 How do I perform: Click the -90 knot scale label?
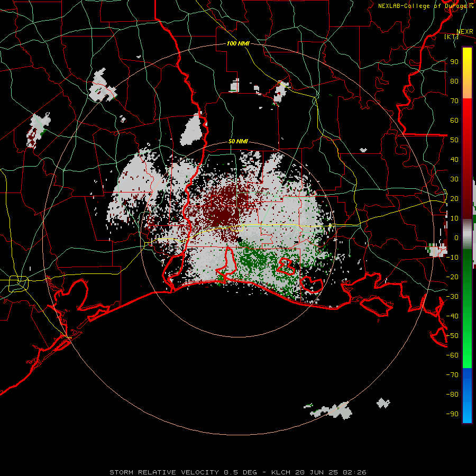[x=453, y=414]
